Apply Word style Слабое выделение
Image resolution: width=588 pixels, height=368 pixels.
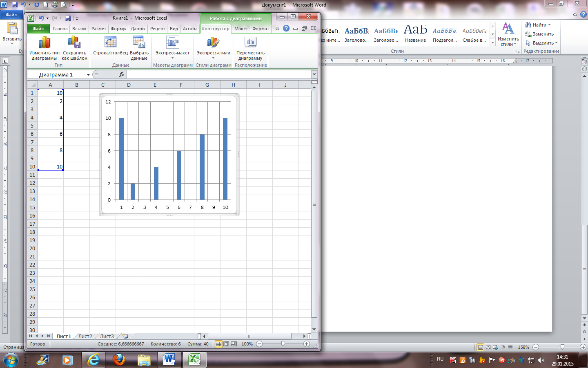tap(474, 33)
